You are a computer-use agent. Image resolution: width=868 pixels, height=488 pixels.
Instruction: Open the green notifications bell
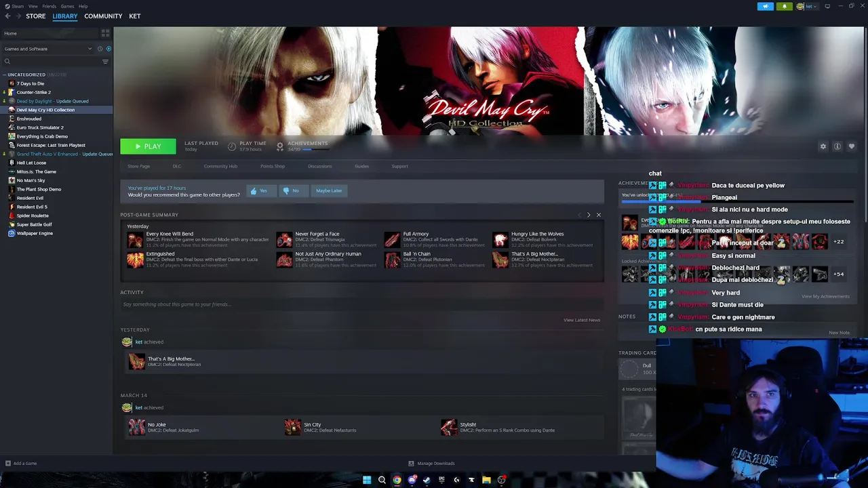pos(784,6)
